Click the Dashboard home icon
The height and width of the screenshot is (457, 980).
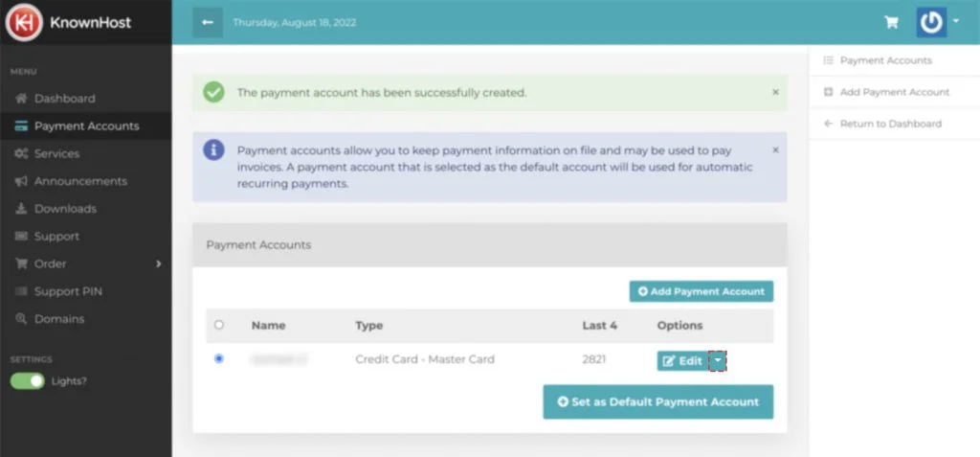[x=21, y=99]
